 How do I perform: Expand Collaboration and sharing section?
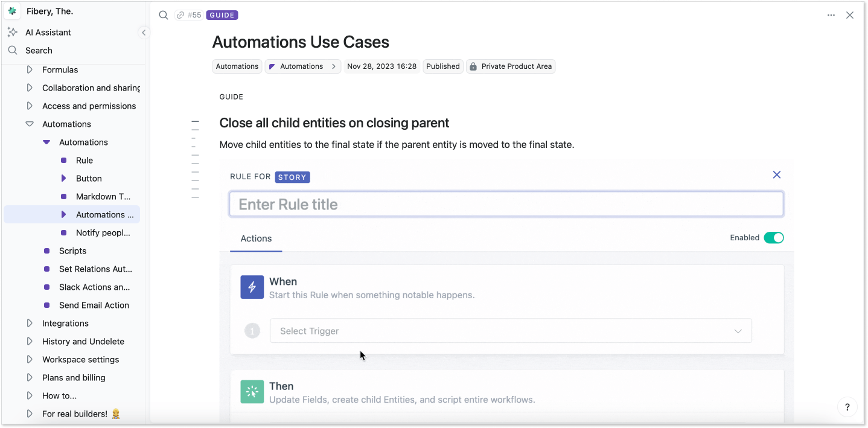coord(30,88)
